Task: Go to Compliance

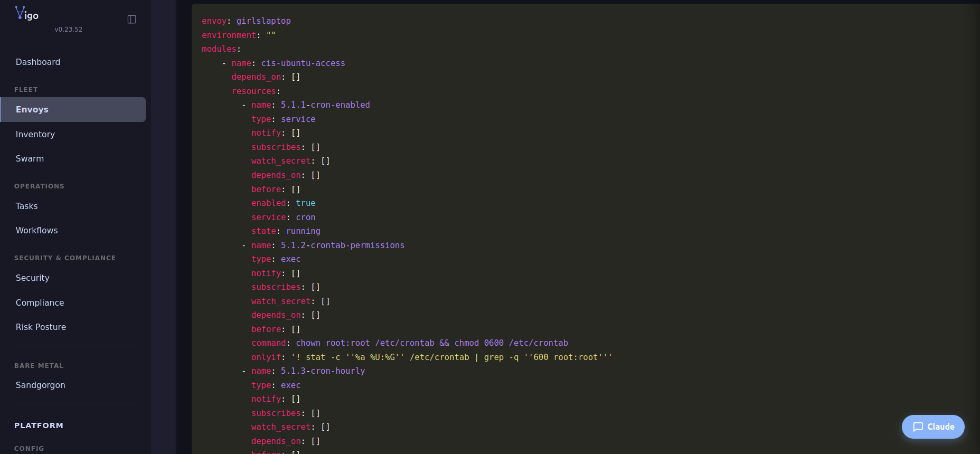Action: 40,303
